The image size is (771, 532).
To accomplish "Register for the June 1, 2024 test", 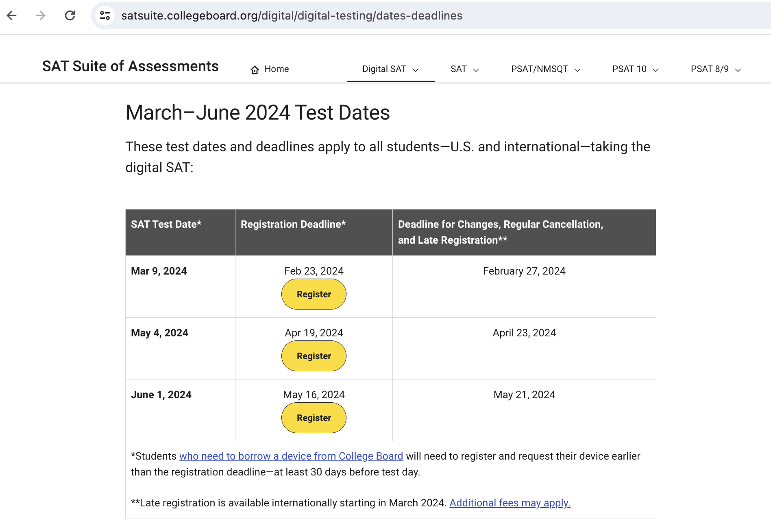I will pos(314,418).
